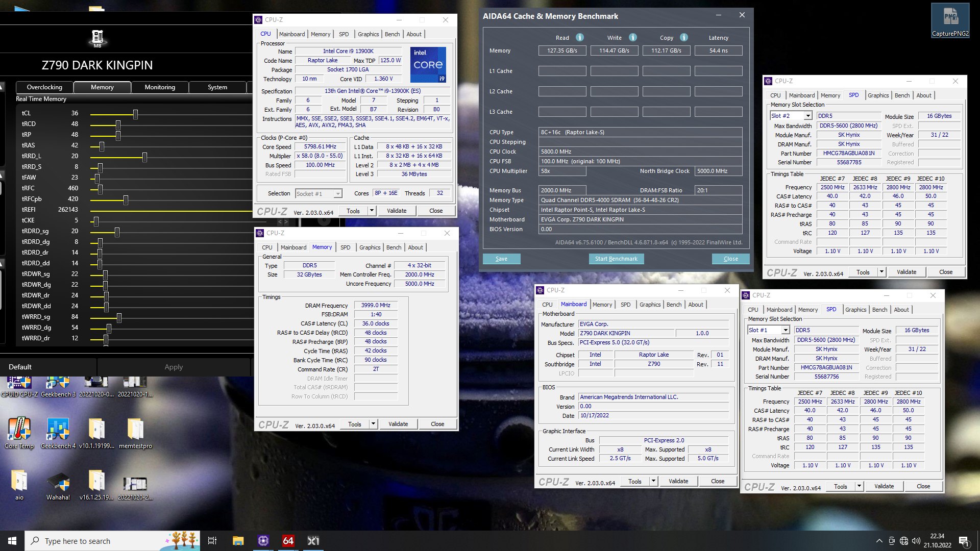This screenshot has width=980, height=551.
Task: Adjust the tRRD_L timing slider
Action: 144,157
